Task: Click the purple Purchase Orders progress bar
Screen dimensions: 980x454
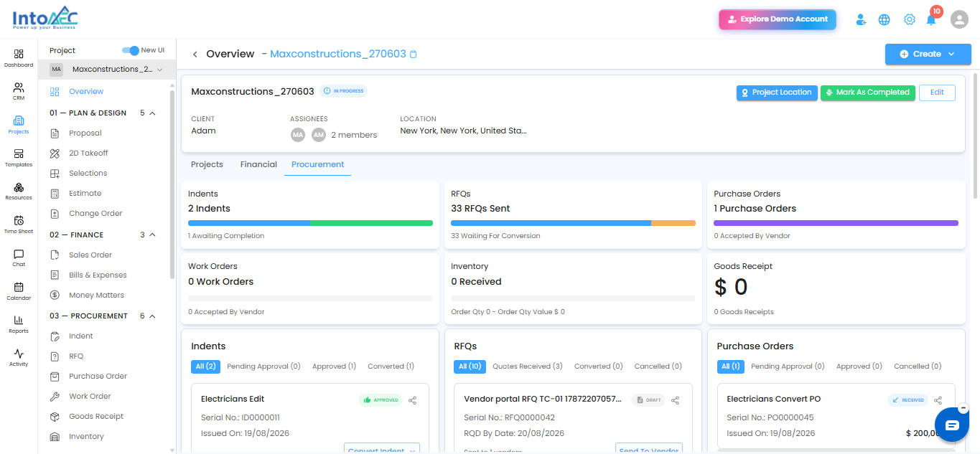Action: coord(836,223)
